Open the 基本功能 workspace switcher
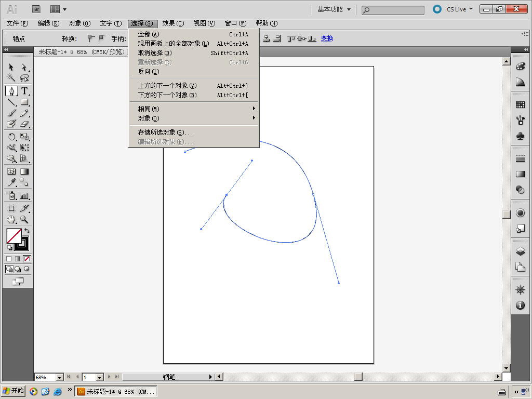 click(x=334, y=9)
